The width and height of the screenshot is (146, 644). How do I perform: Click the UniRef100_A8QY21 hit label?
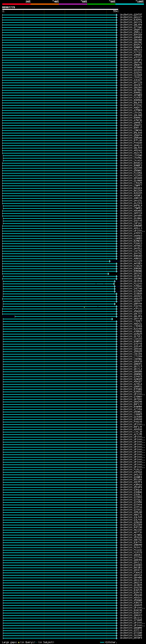pyautogui.click(x=131, y=324)
